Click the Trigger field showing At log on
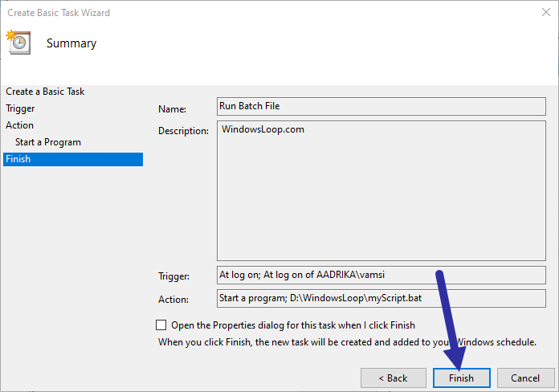 pyautogui.click(x=382, y=275)
